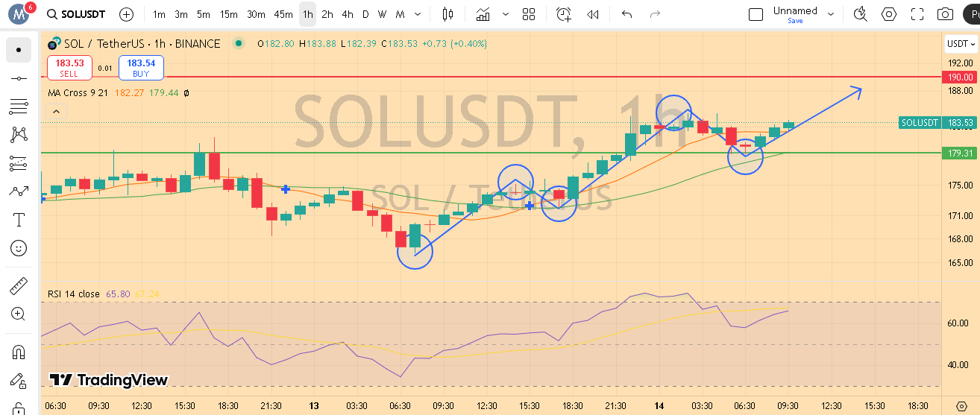Redo the last undone action
Viewport: 980px width, 415px height.
(655, 14)
